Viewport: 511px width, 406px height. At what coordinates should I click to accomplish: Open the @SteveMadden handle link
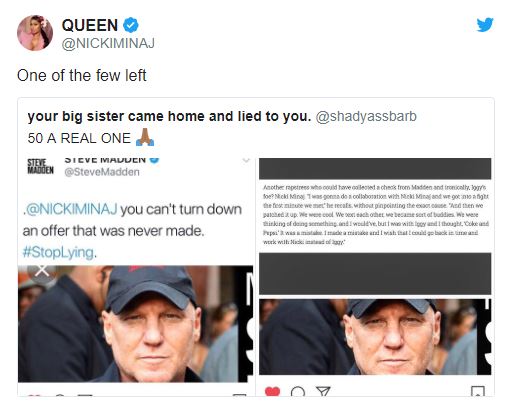pyautogui.click(x=102, y=172)
